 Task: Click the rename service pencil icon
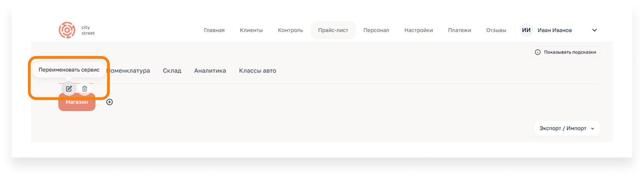click(69, 89)
